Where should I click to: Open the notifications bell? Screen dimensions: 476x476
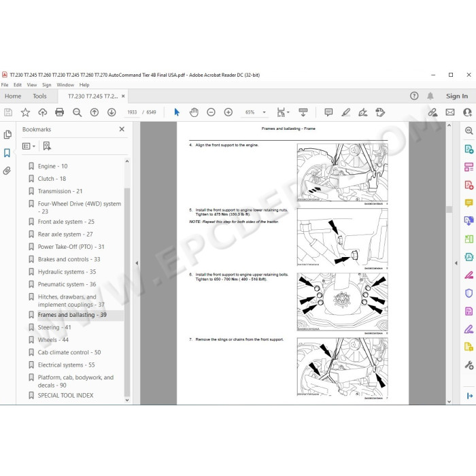430,96
